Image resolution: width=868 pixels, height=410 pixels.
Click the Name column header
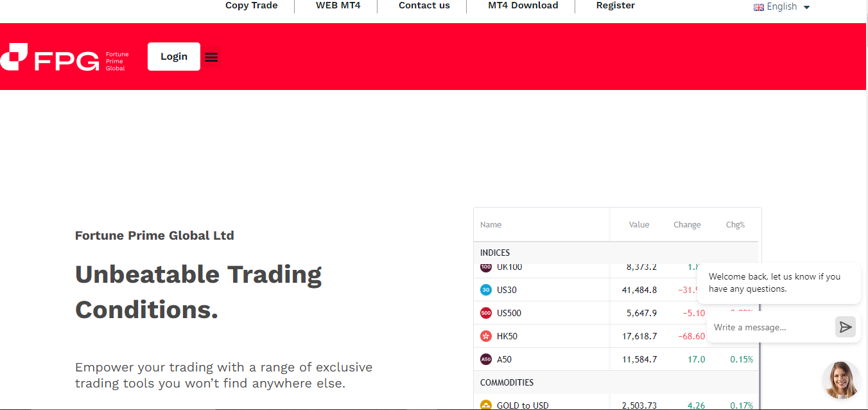491,225
